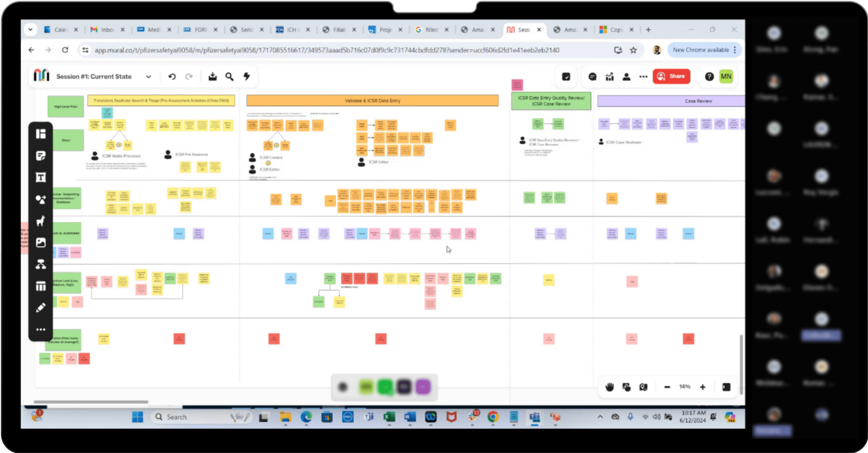Open the Mural search magnifier

[229, 77]
